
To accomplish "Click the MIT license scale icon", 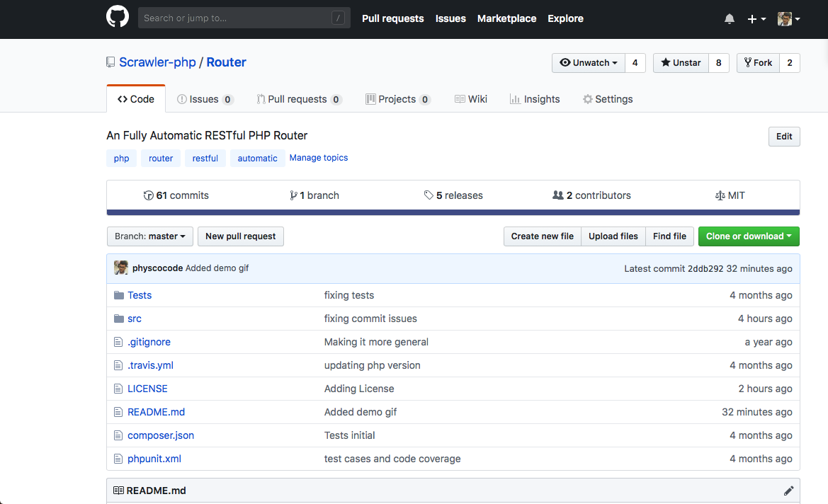I will [x=720, y=195].
